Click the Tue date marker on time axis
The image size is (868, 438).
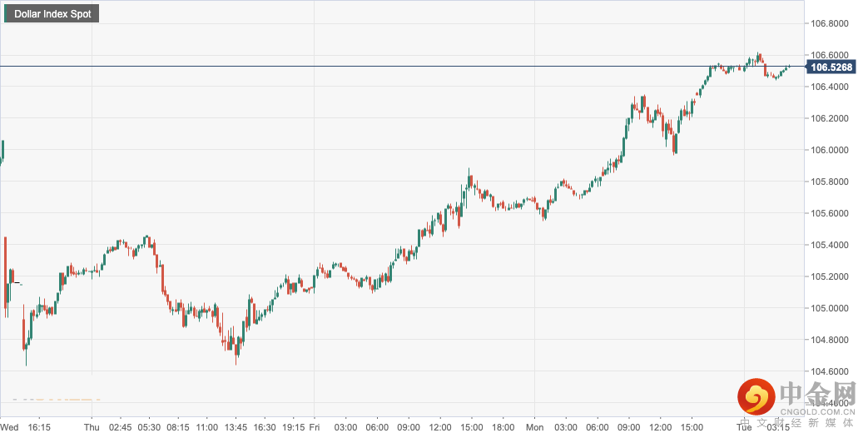coord(744,427)
